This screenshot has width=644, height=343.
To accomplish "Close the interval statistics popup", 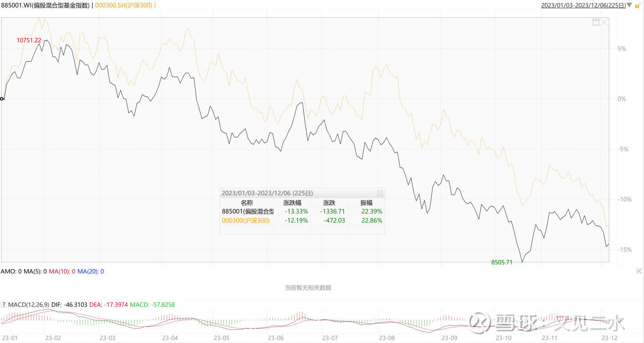I will coord(380,193).
